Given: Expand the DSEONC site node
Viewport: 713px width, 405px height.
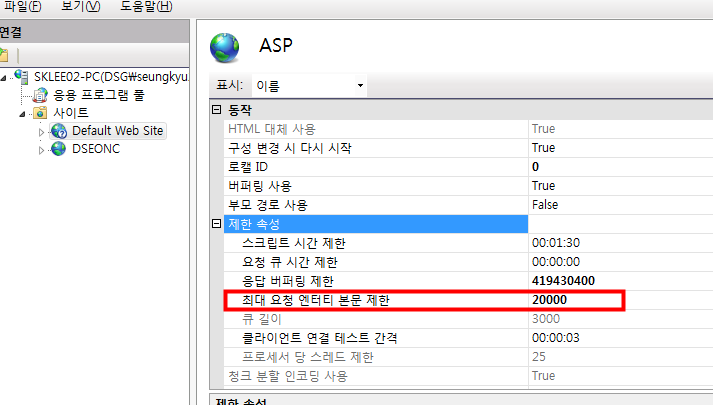Looking at the screenshot, I should coord(41,150).
